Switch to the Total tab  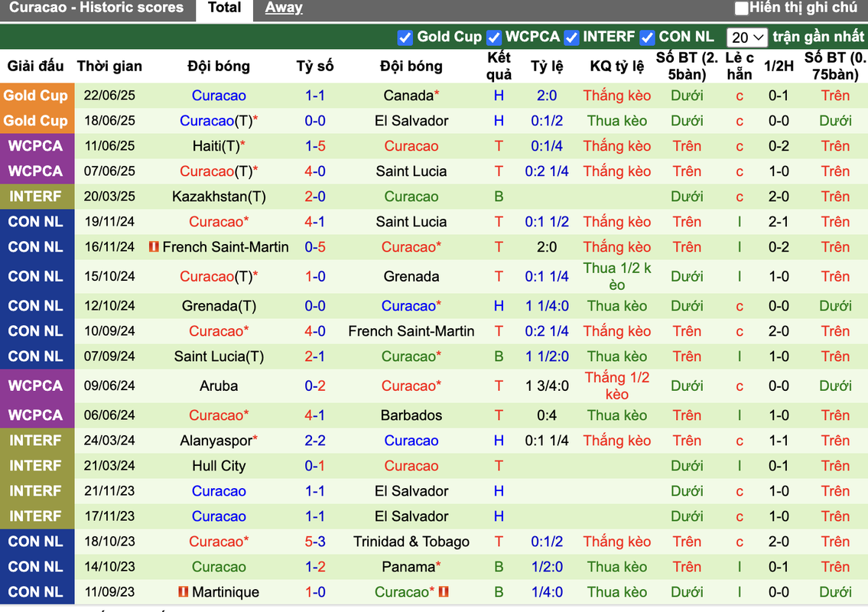point(224,8)
